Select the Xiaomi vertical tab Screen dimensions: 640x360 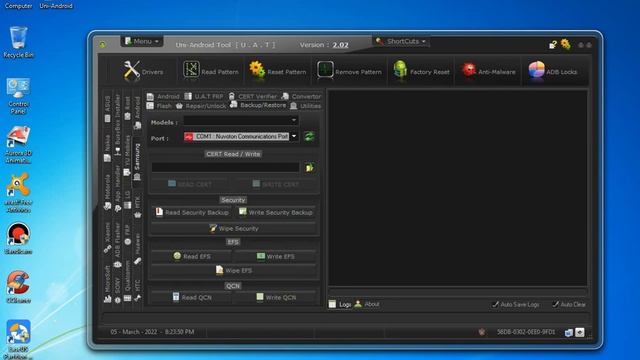tap(107, 238)
